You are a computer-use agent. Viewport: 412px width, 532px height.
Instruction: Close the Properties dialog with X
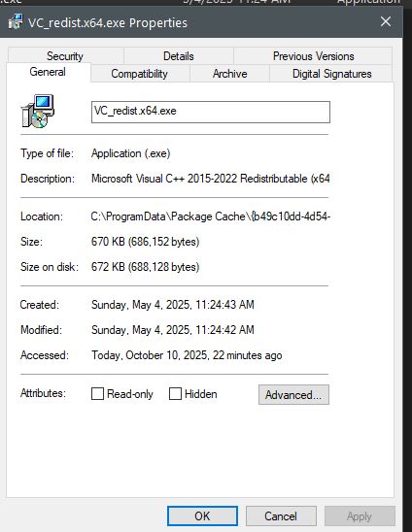pyautogui.click(x=386, y=21)
